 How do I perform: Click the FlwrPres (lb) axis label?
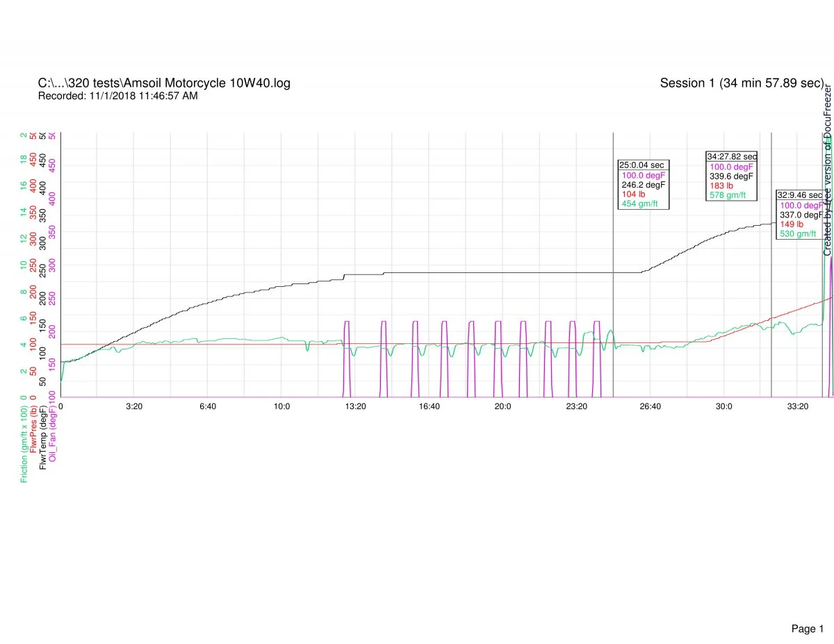[34, 428]
